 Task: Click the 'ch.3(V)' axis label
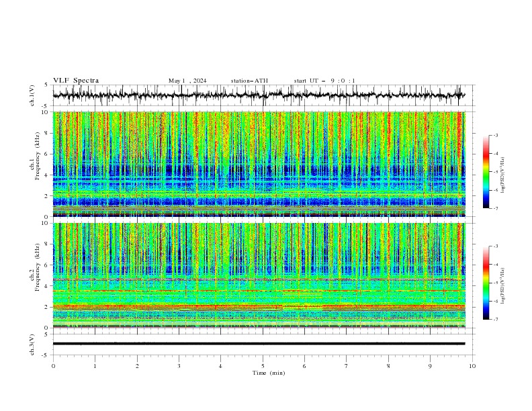pos(32,345)
